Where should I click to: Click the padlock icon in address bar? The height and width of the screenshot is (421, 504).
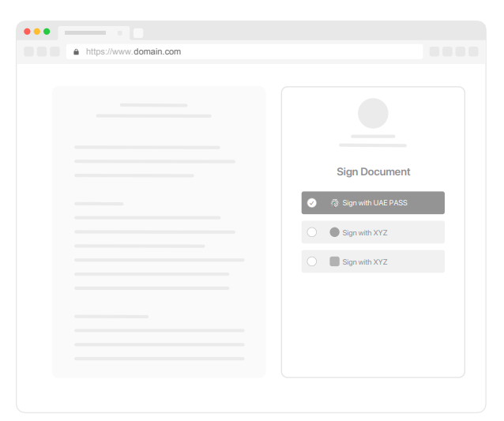[77, 51]
